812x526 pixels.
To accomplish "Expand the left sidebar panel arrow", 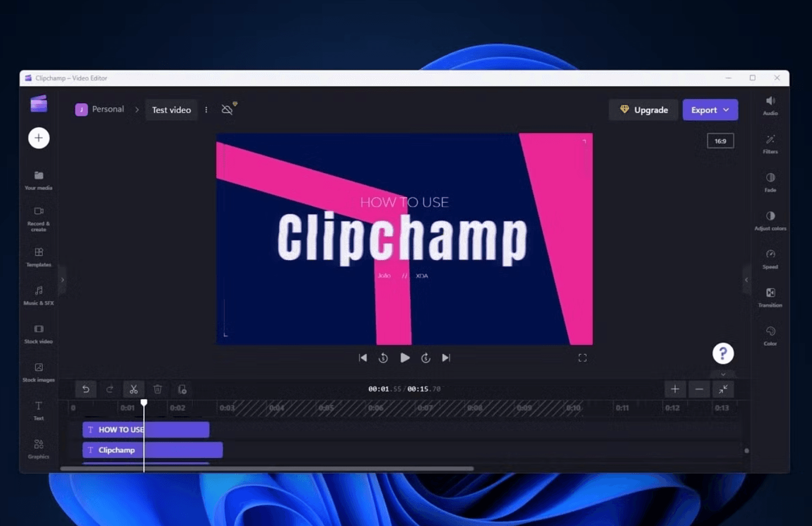I will (63, 280).
